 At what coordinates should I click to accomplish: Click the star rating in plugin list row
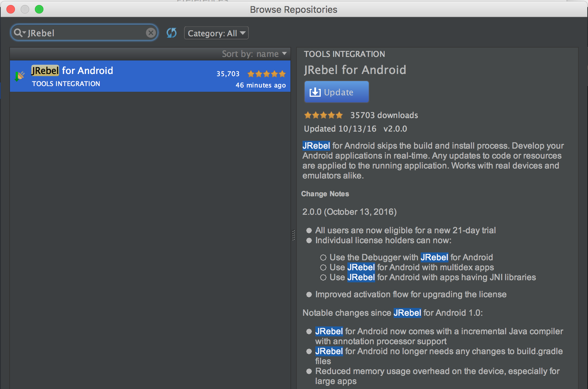coord(266,74)
